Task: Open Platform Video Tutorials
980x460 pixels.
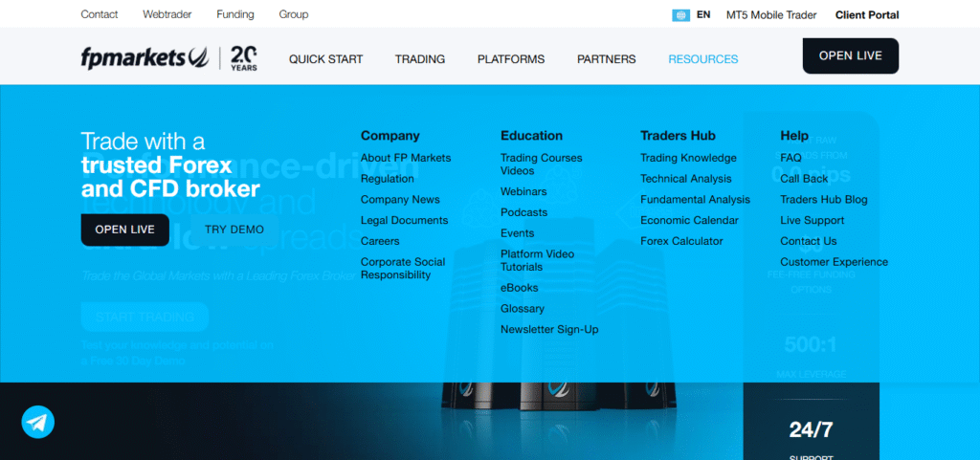Action: 538,260
